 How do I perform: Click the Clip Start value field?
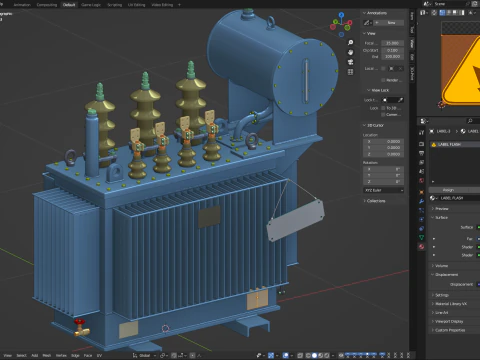coord(393,50)
